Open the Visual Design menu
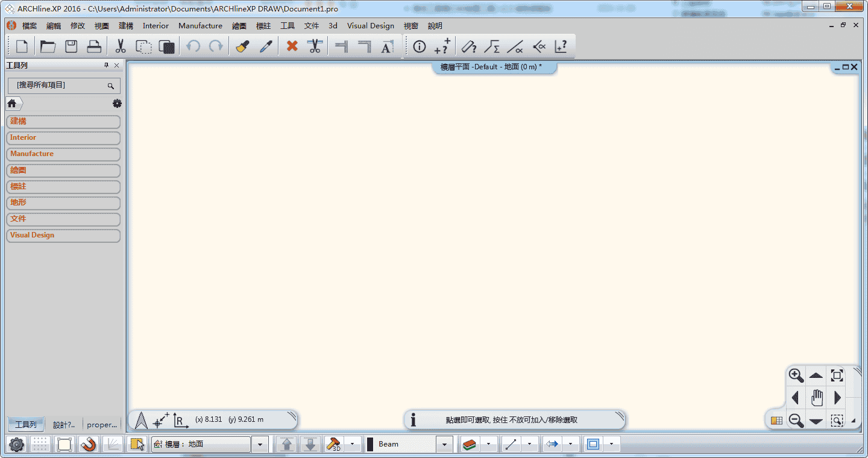 [370, 26]
